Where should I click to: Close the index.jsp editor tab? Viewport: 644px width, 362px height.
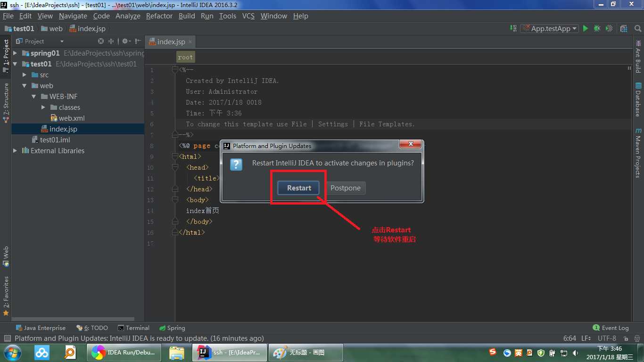[x=190, y=41]
